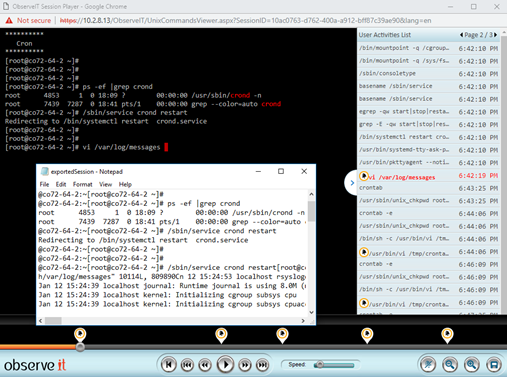Click Notepad vertical scrollbar down arrow
Image resolution: width=508 pixels, height=377 pixels.
click(x=311, y=312)
